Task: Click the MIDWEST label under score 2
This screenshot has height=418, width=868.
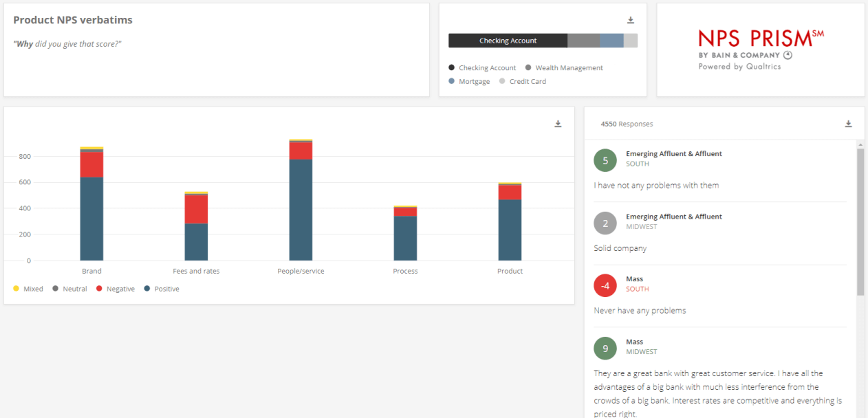Action: (x=641, y=226)
